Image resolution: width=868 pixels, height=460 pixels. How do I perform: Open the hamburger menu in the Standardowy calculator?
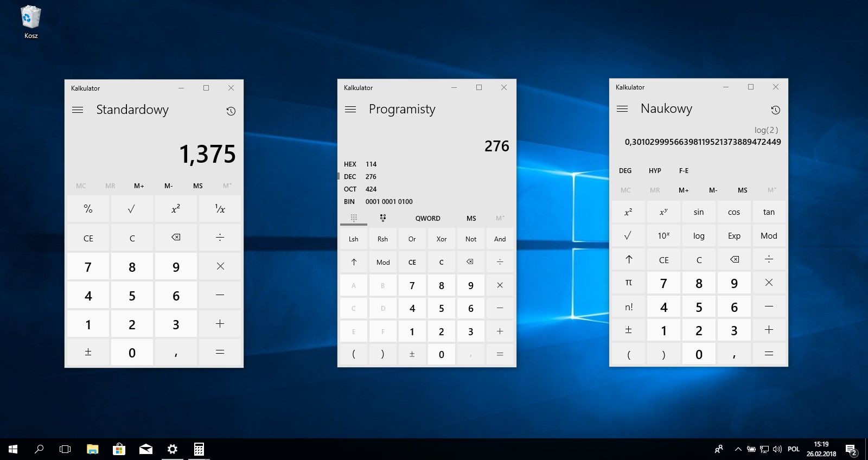click(x=78, y=110)
